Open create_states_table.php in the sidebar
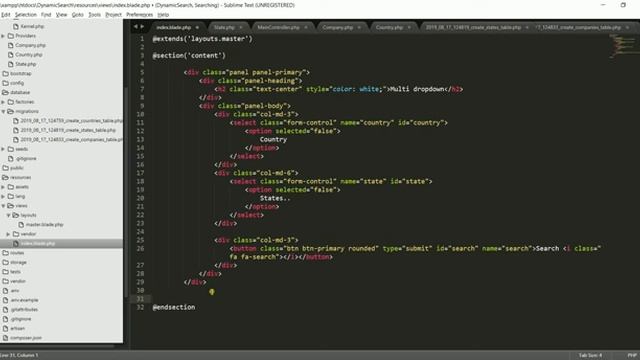 68,130
